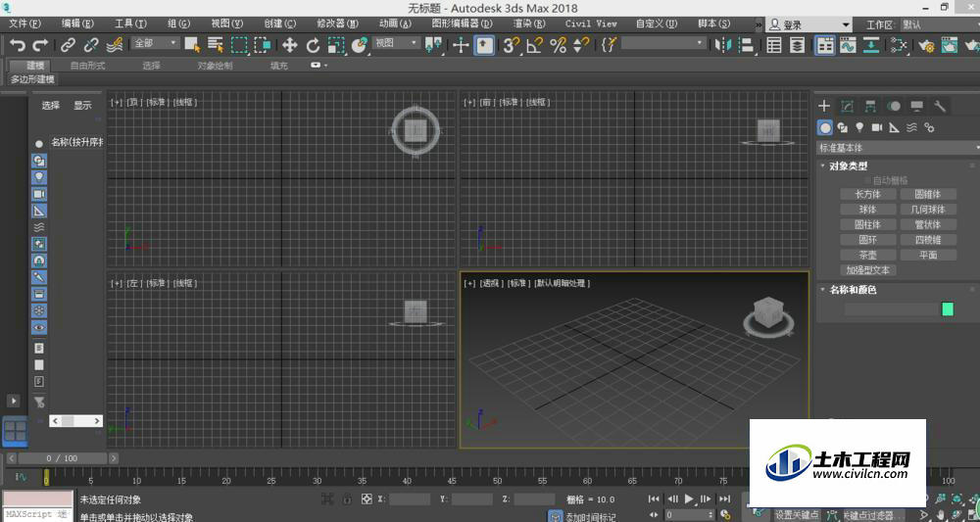Click the X coordinate input field
The height and width of the screenshot is (522, 980).
pos(409,498)
